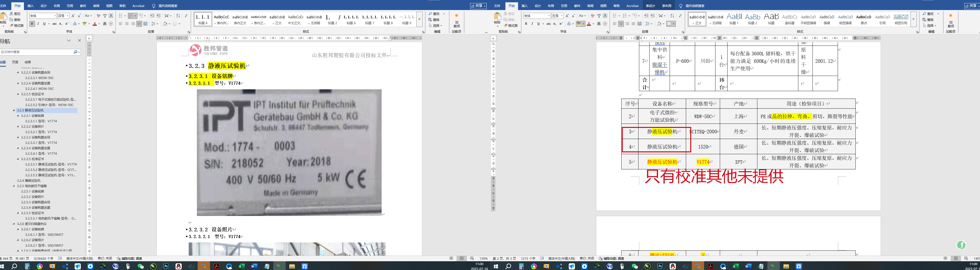Click Replace (替换) in right Word window
The image size is (980, 270).
(x=928, y=20)
